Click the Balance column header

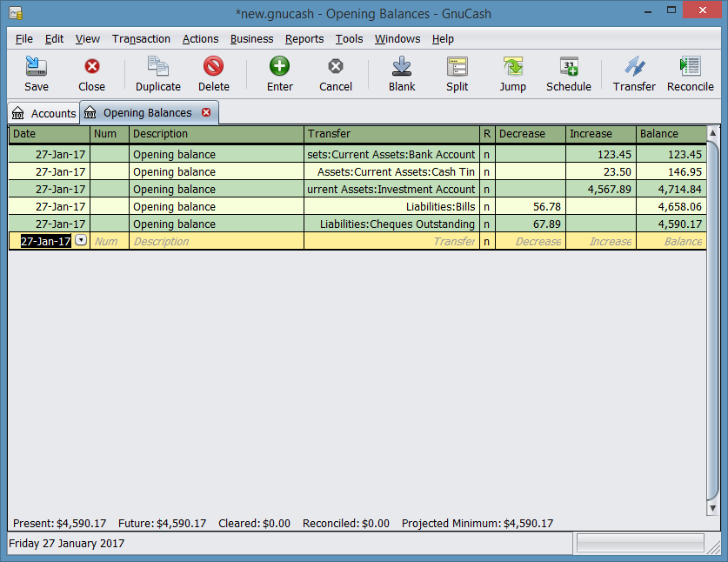pyautogui.click(x=671, y=134)
